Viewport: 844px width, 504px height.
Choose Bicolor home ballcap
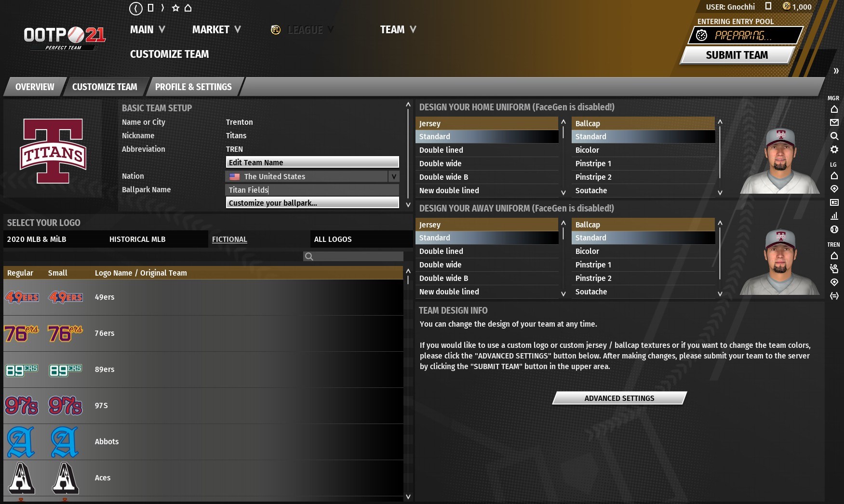[x=643, y=150]
